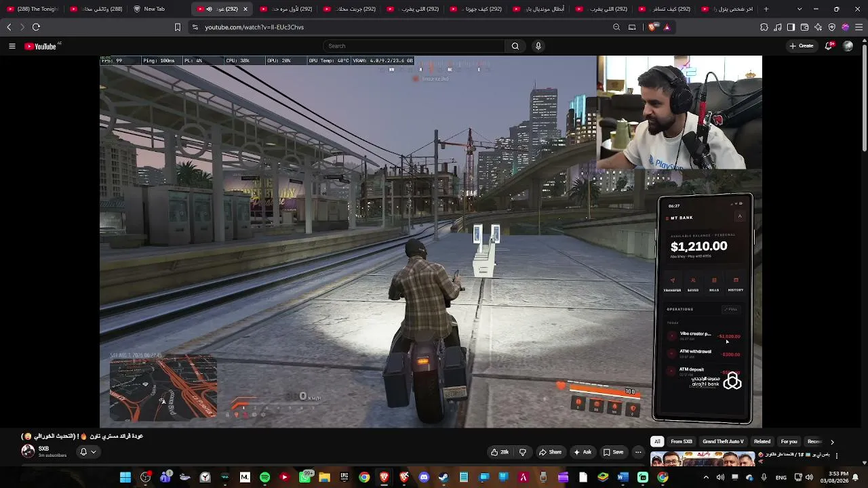Open site information in address bar

[x=195, y=27]
